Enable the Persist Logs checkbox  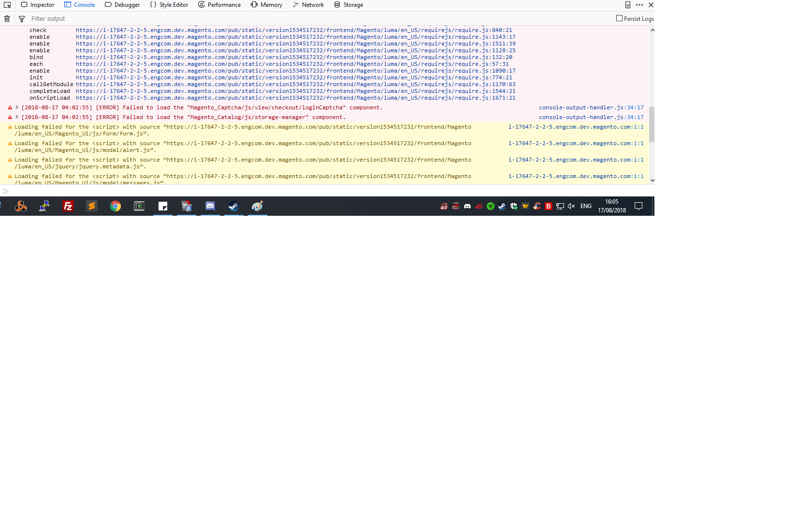click(618, 18)
